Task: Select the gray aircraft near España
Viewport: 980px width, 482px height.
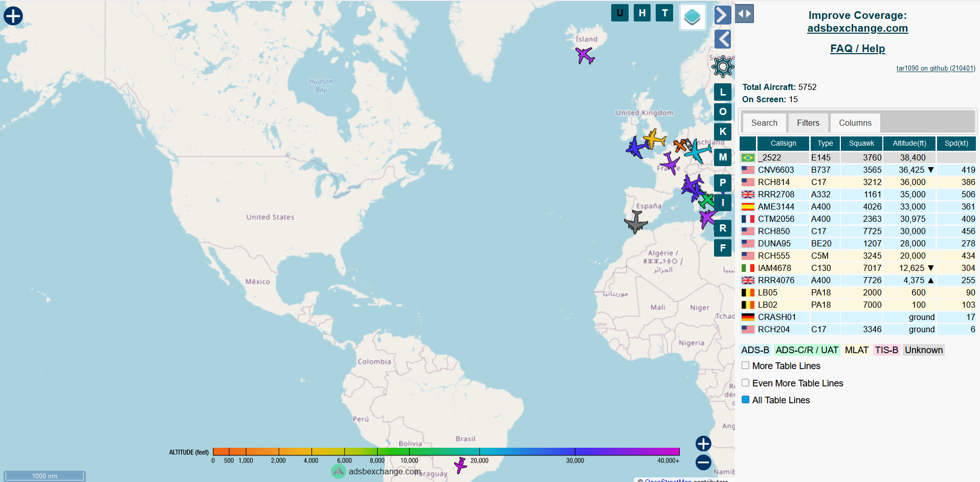Action: tap(636, 222)
